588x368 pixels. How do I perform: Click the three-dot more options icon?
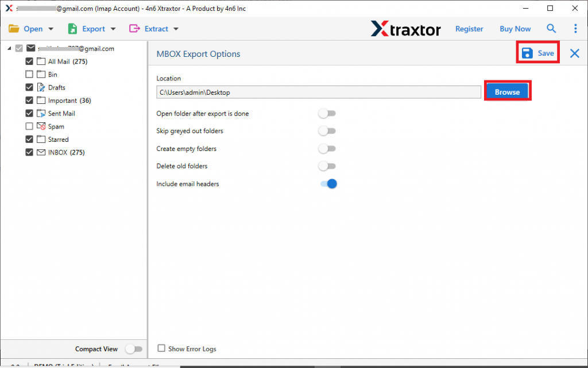[x=575, y=28]
